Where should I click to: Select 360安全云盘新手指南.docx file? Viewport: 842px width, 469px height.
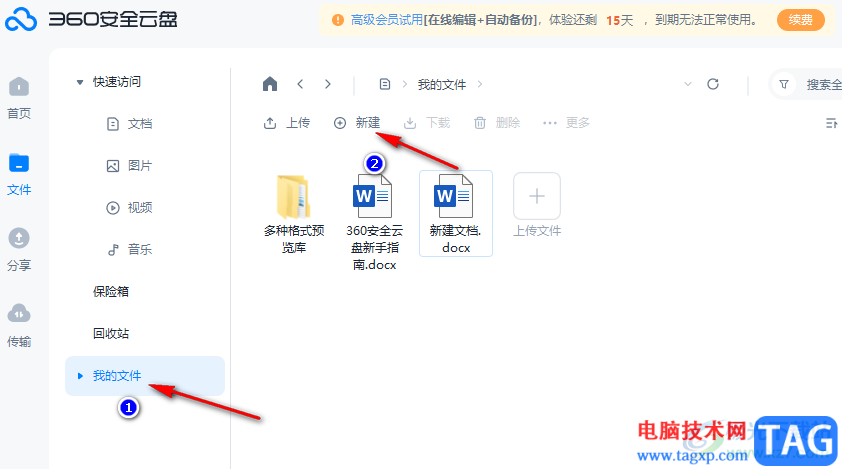(374, 222)
